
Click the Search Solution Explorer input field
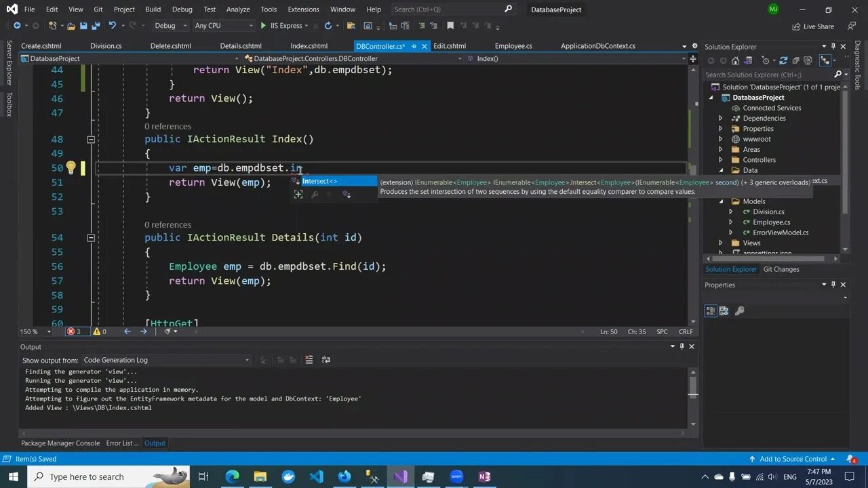coord(768,75)
